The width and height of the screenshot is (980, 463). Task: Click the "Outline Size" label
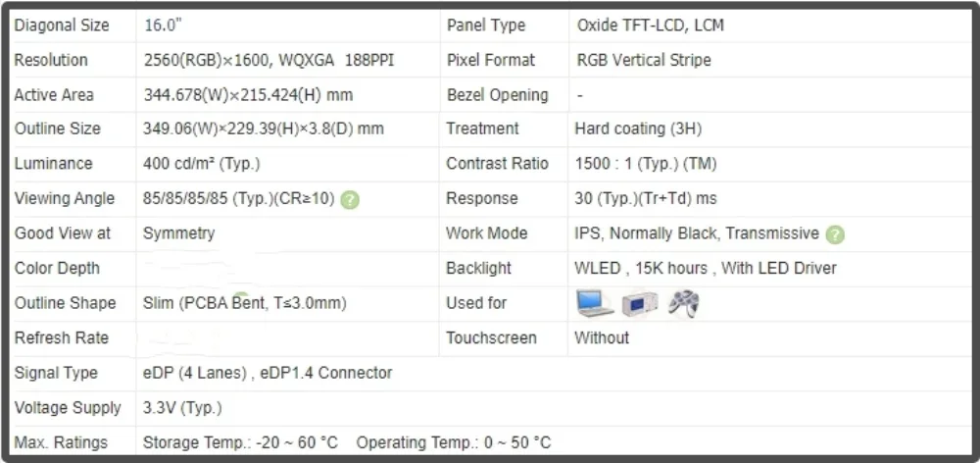coord(57,129)
